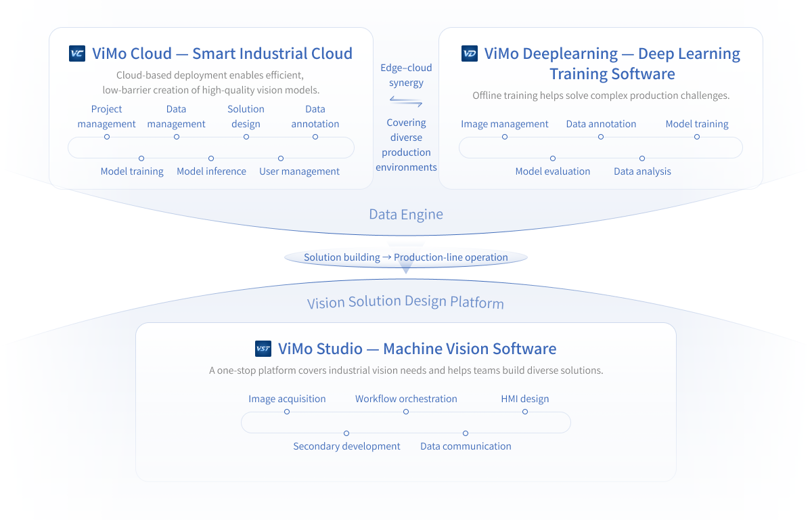Click Solution design feature label
The width and height of the screenshot is (812, 520).
[246, 116]
